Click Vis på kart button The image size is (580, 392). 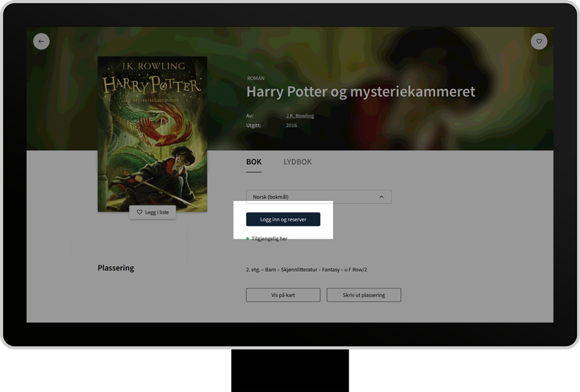[283, 295]
